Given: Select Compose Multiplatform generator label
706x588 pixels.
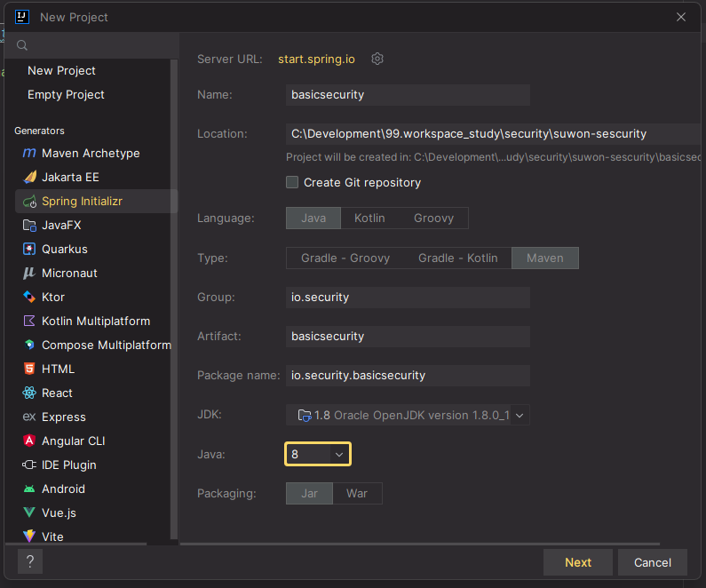Looking at the screenshot, I should tap(107, 345).
